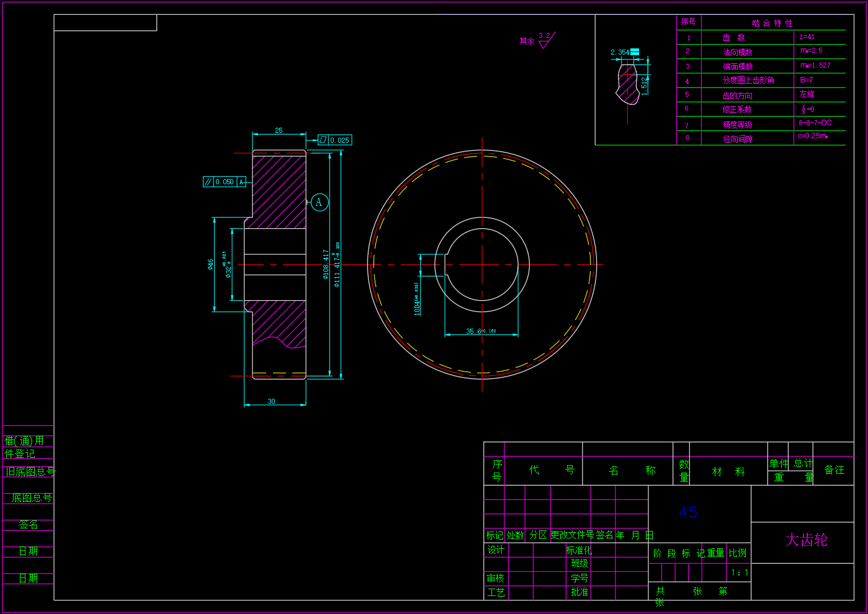868x614 pixels.
Task: Click the flatness tolerance frame 0.025
Action: (335, 140)
